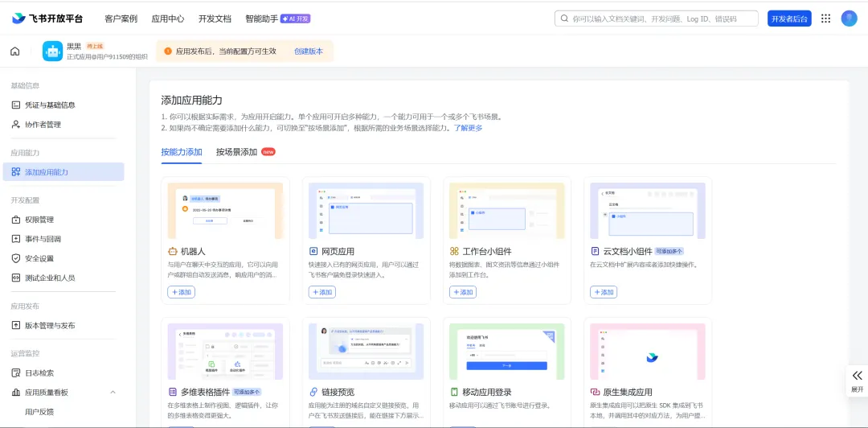This screenshot has height=428, width=868.
Task: Click the 协作者管理 person icon
Action: tap(16, 124)
